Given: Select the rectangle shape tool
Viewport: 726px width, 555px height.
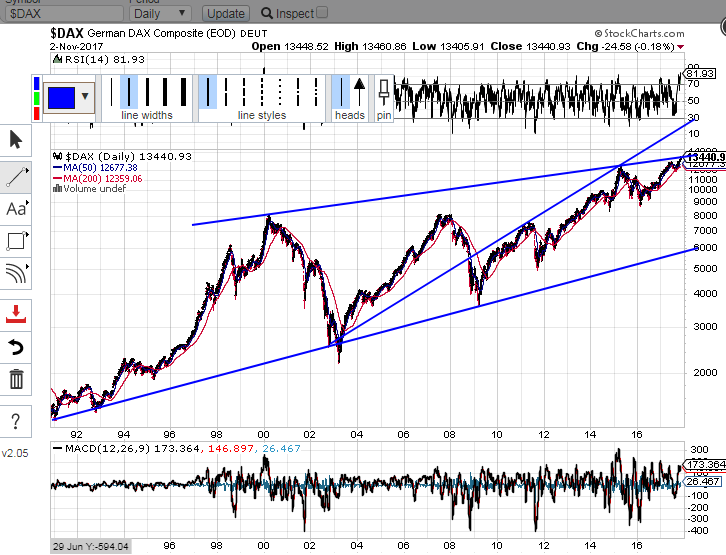Looking at the screenshot, I should (x=15, y=241).
